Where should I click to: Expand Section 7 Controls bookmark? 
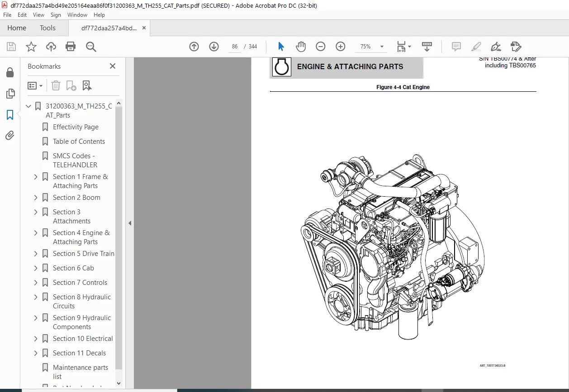[x=36, y=283]
